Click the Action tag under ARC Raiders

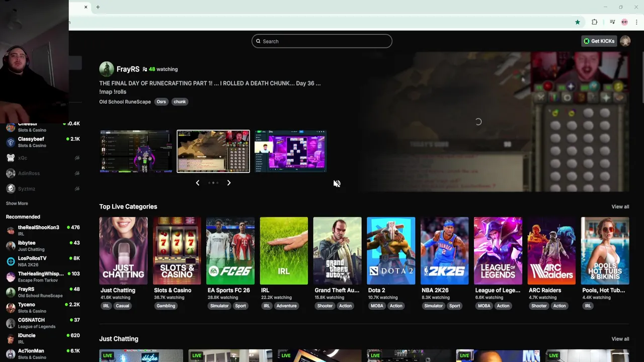tap(559, 306)
